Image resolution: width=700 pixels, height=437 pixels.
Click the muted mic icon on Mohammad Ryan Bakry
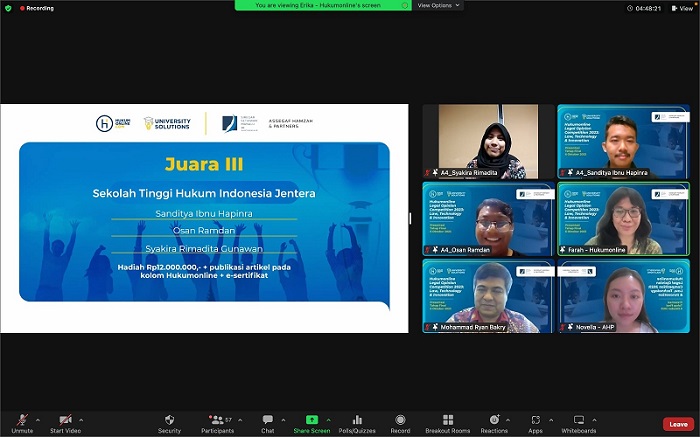(x=428, y=327)
